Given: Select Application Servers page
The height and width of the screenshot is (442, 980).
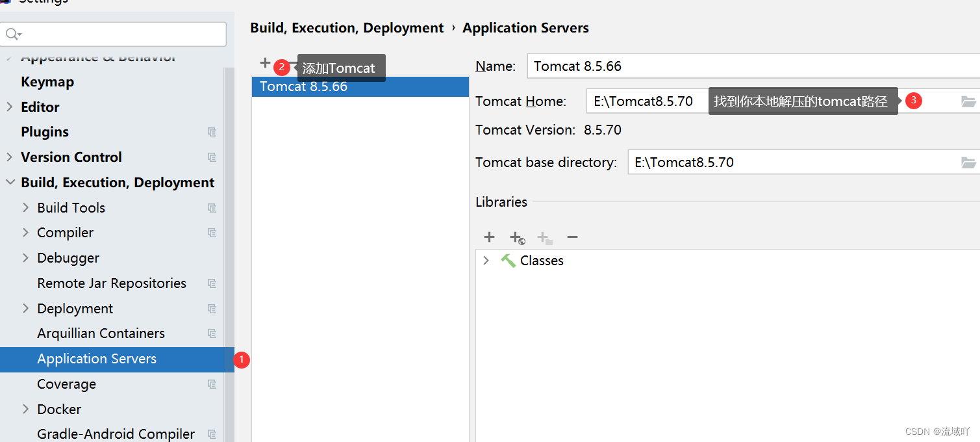Looking at the screenshot, I should [x=117, y=359].
